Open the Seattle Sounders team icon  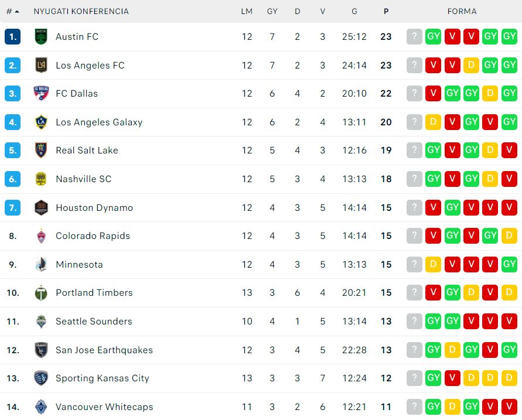(41, 322)
